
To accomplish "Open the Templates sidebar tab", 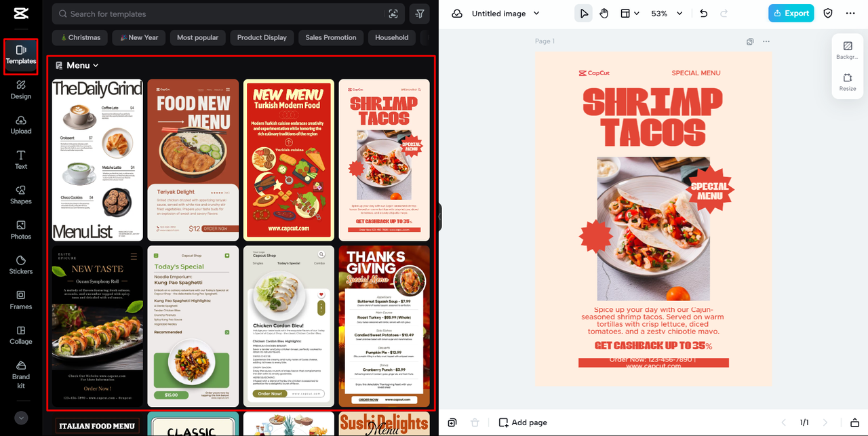I will point(21,55).
